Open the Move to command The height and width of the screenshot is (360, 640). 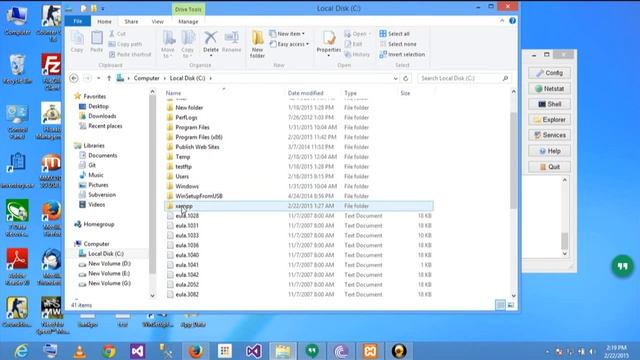(x=168, y=44)
